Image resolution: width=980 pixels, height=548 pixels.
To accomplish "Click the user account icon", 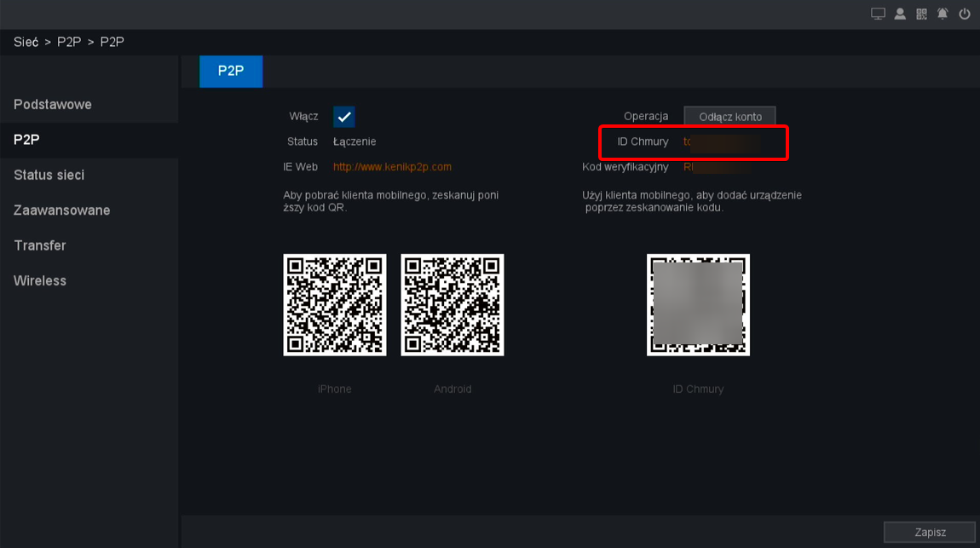I will [900, 14].
